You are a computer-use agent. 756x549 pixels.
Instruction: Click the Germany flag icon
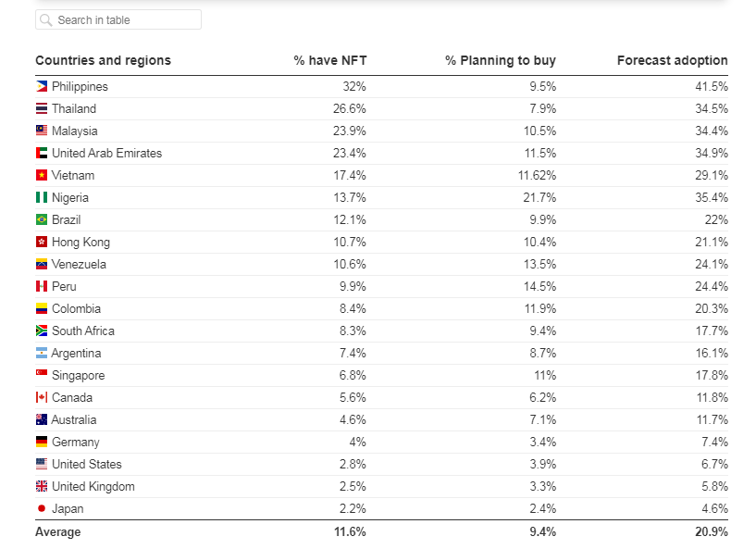click(42, 442)
